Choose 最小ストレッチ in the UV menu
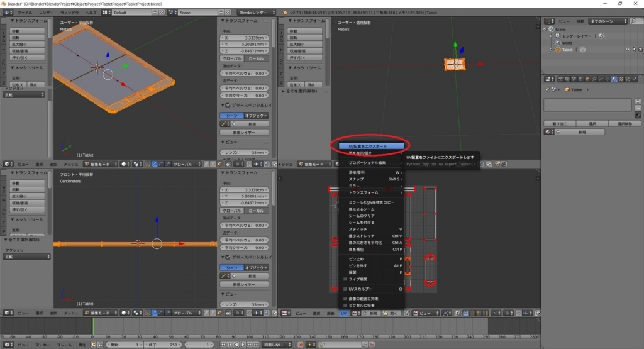The width and height of the screenshot is (644, 349). 371,236
